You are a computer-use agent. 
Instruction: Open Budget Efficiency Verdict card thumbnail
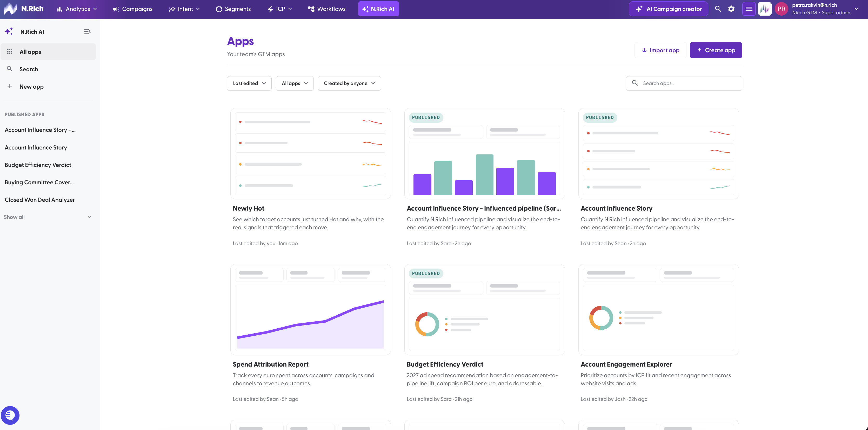point(484,309)
